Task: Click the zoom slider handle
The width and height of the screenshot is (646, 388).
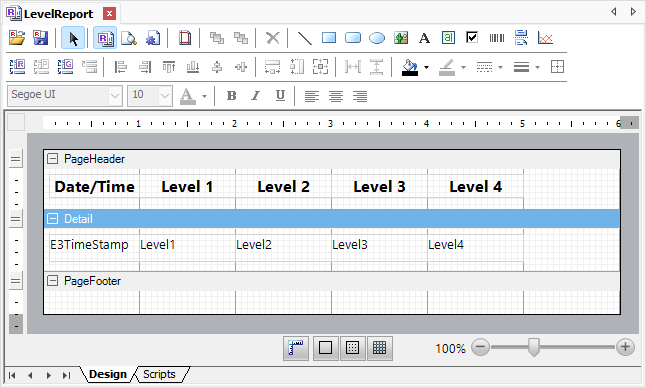Action: (534, 347)
